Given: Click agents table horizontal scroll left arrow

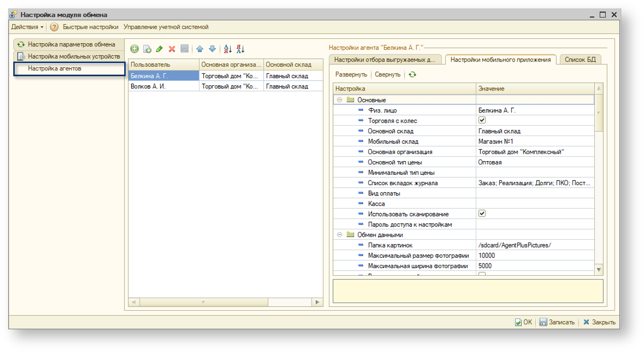Looking at the screenshot, I should 134,302.
